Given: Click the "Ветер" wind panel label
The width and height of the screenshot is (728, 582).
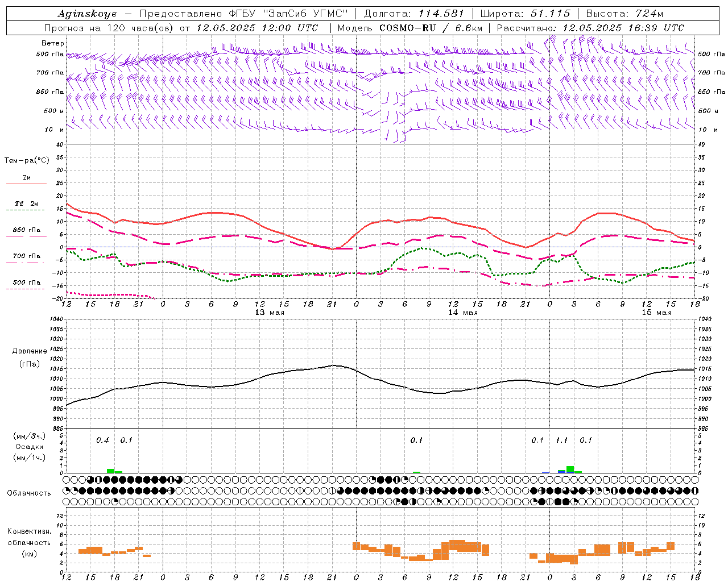Looking at the screenshot, I should click(53, 43).
